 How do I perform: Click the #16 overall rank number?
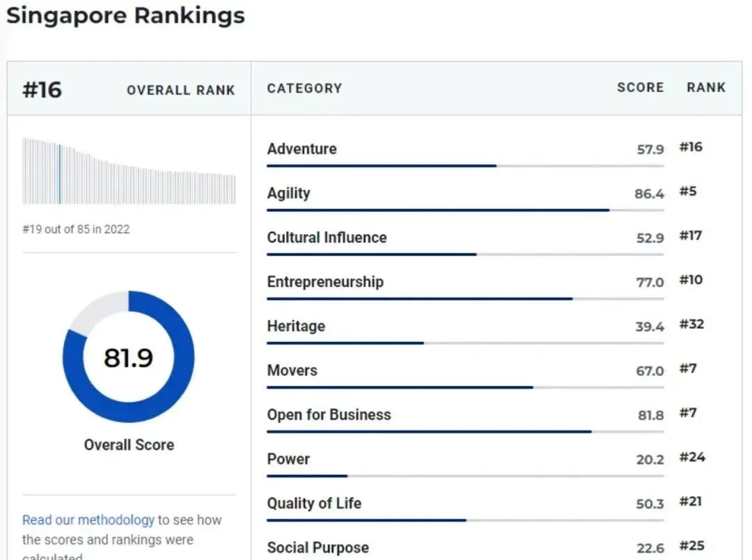point(42,90)
